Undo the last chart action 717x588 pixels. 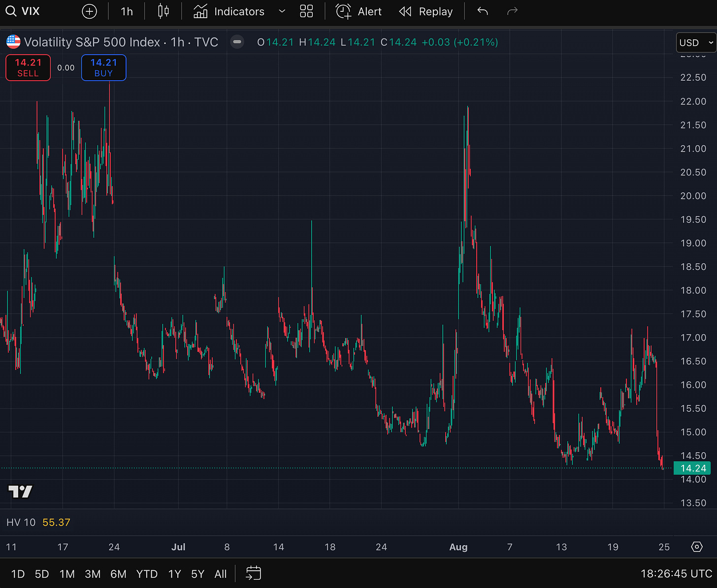(x=483, y=11)
